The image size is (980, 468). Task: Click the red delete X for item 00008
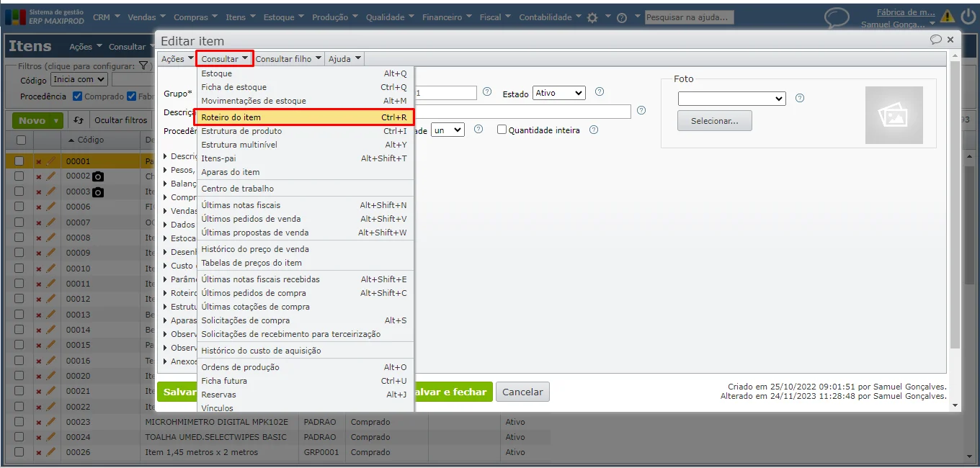coord(39,238)
